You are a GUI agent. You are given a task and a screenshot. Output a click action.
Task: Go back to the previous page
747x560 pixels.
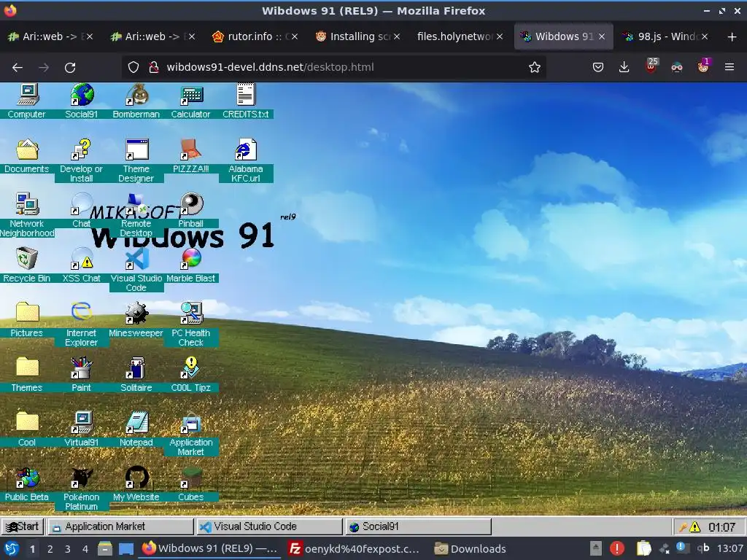click(18, 68)
